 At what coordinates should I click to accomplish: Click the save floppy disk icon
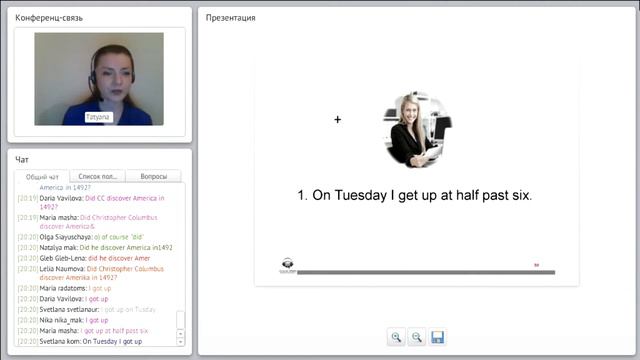pos(437,337)
